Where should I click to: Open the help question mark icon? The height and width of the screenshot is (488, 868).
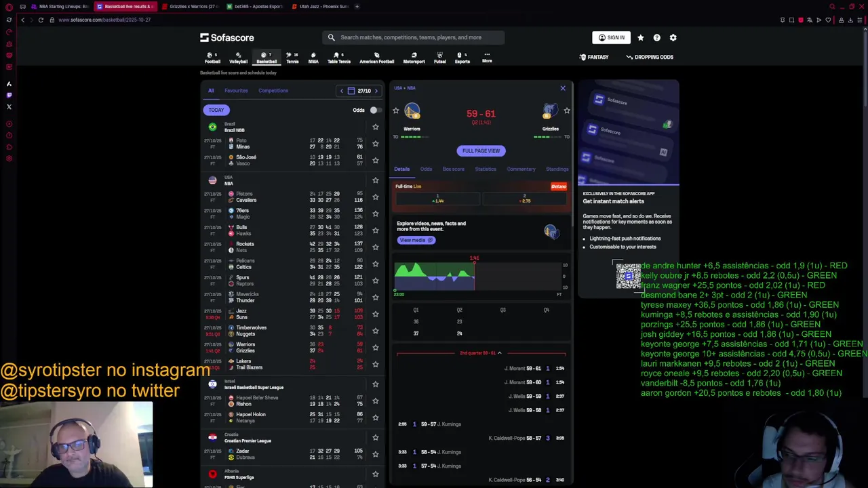[x=656, y=37]
